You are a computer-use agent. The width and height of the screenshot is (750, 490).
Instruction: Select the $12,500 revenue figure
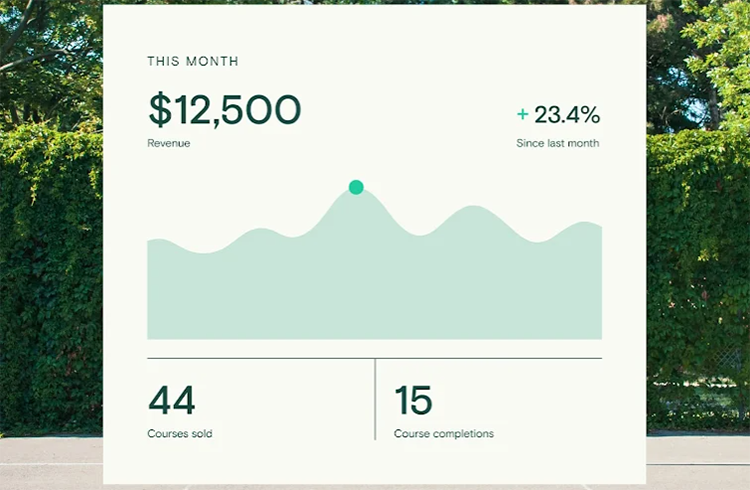[225, 110]
